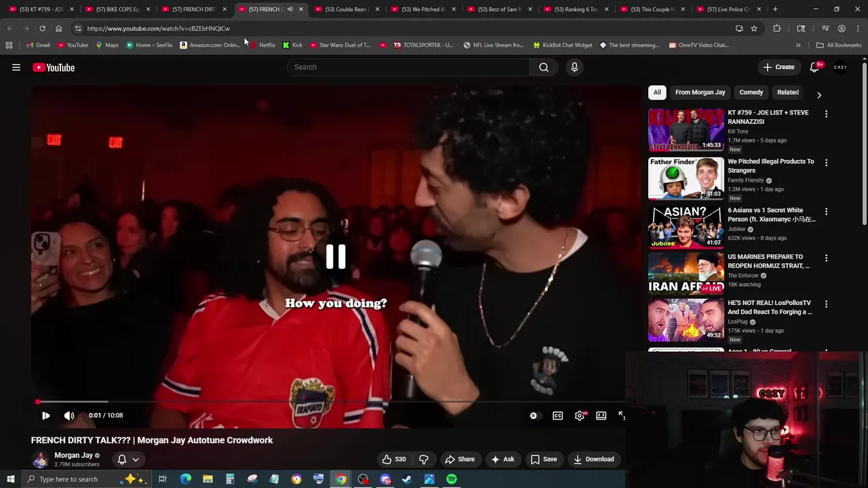868x488 pixels.
Task: Open Spotify from the taskbar
Action: point(452,479)
